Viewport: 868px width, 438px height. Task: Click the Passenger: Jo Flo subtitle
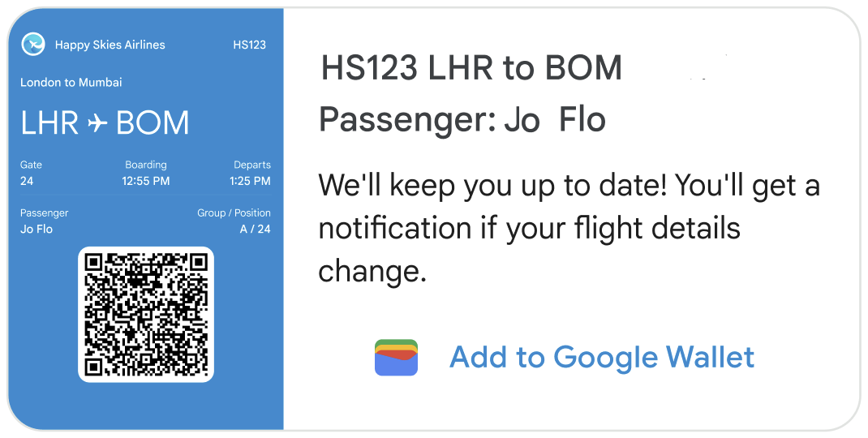click(x=462, y=120)
